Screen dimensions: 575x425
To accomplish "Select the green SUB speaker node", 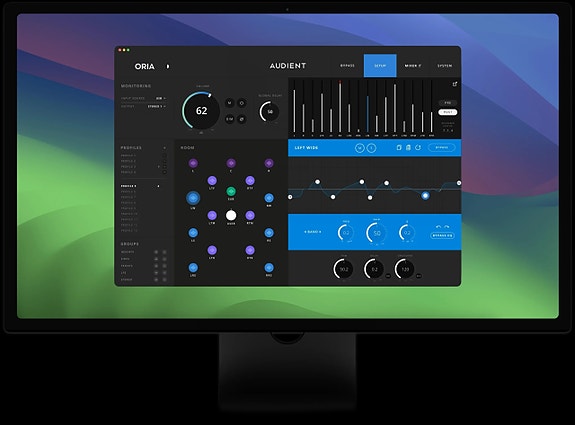I will (231, 191).
